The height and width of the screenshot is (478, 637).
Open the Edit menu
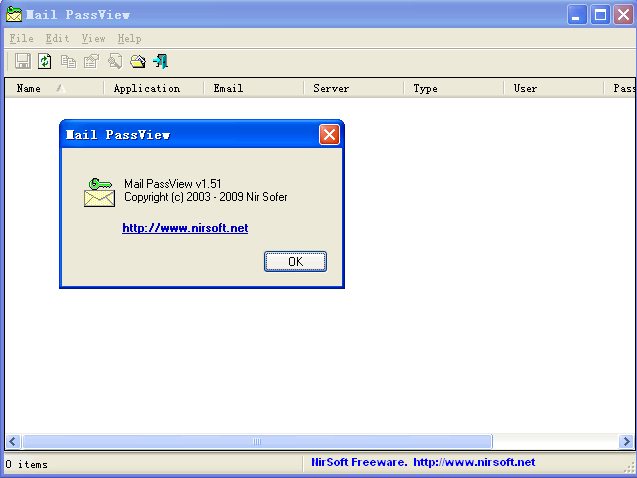(57, 39)
